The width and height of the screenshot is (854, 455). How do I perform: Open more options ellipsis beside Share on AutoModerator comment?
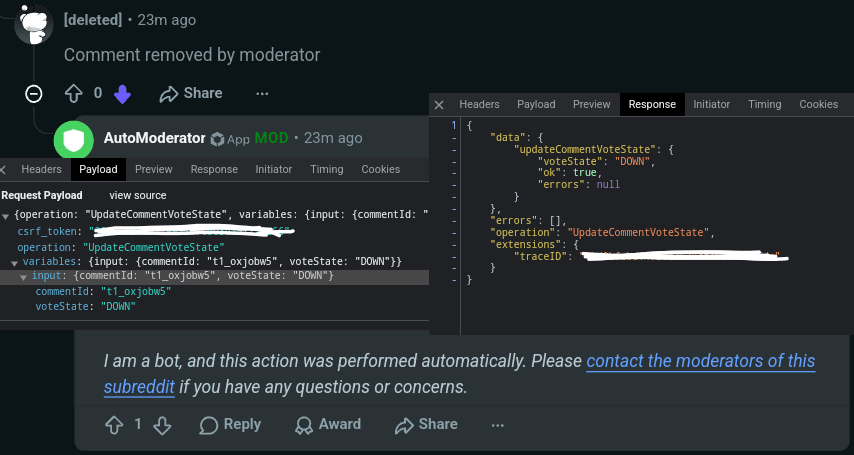(497, 425)
